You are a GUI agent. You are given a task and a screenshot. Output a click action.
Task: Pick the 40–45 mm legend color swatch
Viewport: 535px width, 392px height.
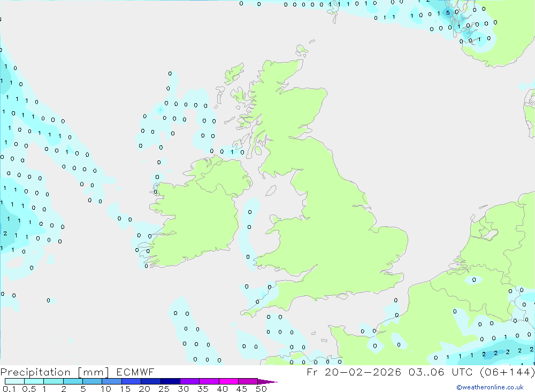228,381
